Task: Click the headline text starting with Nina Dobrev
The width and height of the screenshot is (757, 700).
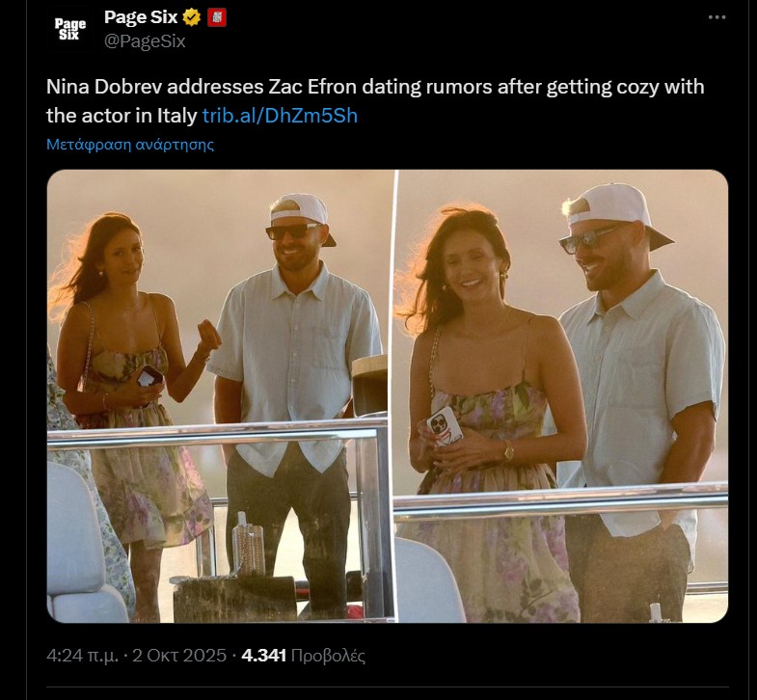Action: click(x=374, y=87)
